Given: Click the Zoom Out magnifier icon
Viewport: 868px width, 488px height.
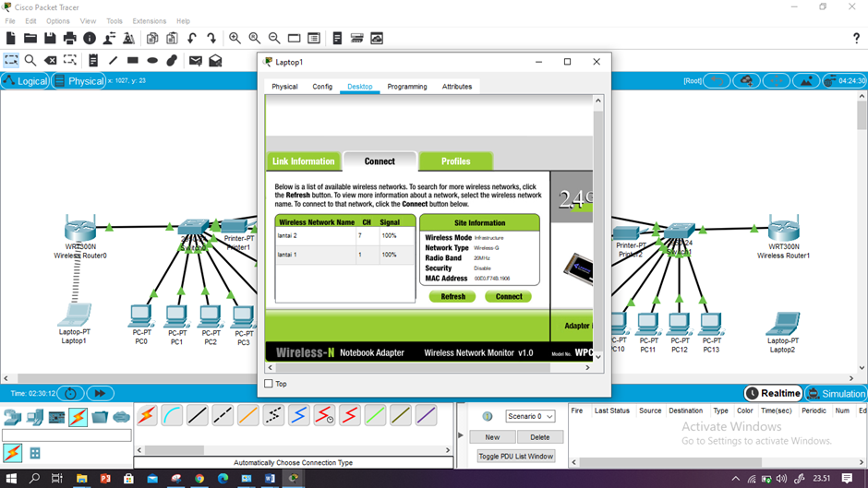Looking at the screenshot, I should (x=274, y=38).
